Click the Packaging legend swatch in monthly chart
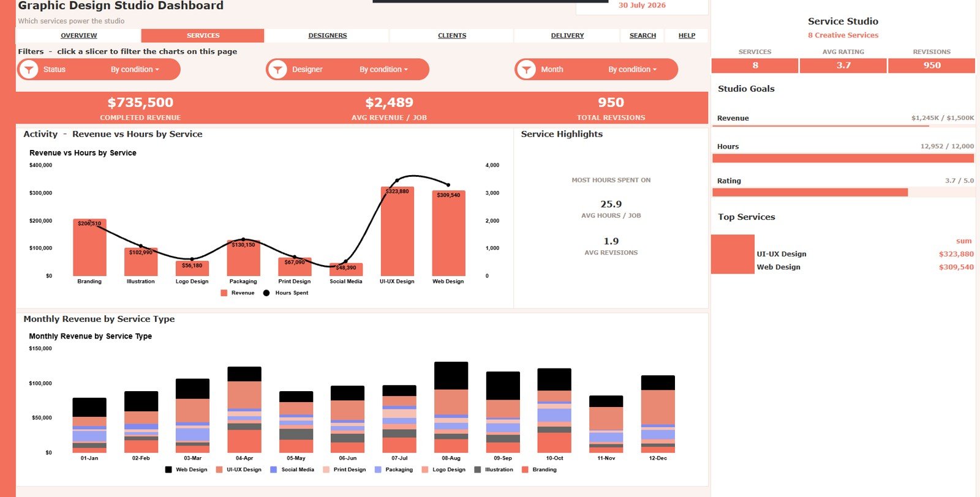This screenshot has height=497, width=980. tap(378, 470)
